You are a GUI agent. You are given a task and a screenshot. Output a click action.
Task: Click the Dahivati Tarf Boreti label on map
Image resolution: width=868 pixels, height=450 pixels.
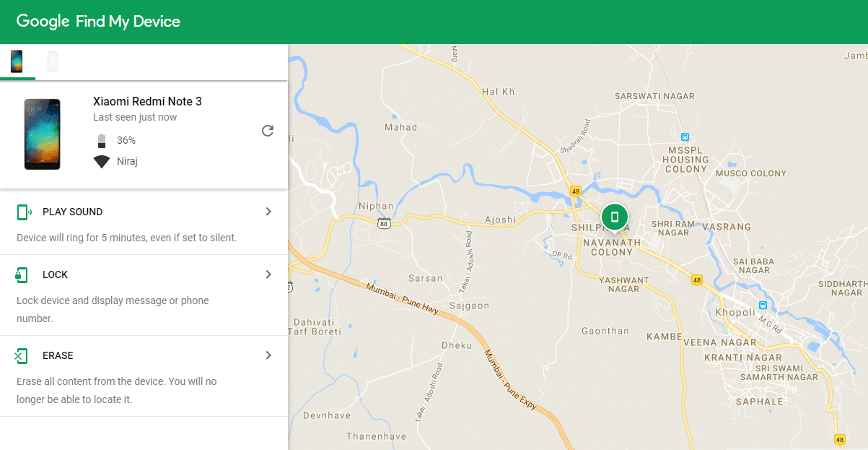coord(315,327)
